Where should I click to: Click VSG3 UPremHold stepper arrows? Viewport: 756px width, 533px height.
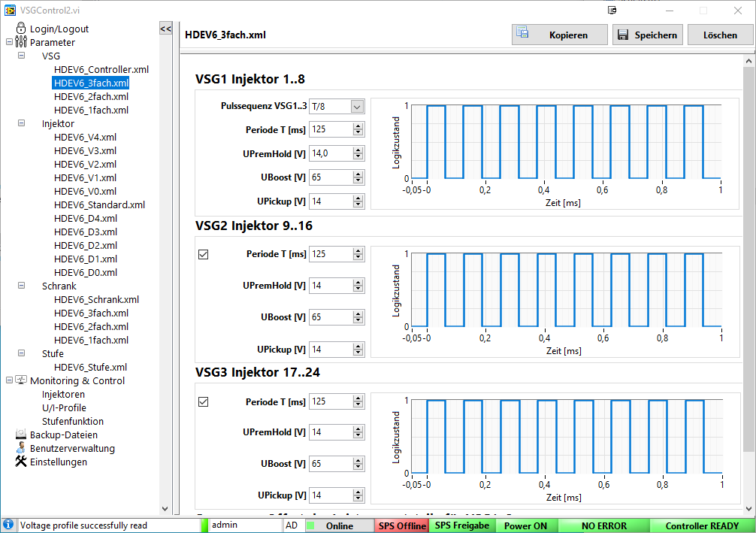358,432
